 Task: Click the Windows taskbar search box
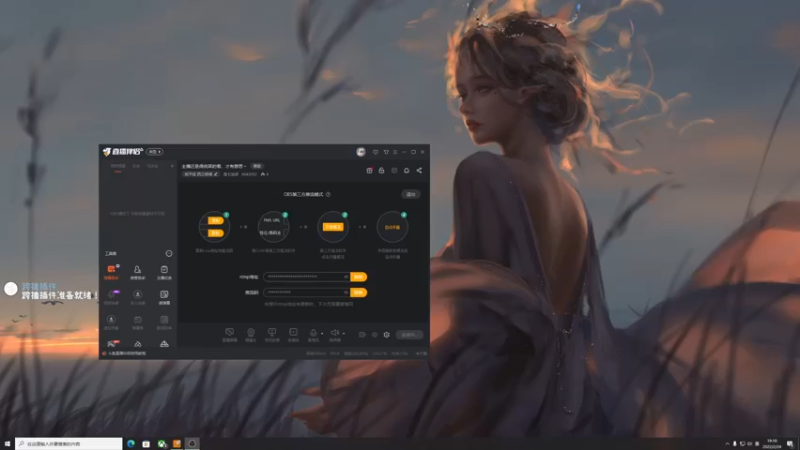[x=69, y=444]
